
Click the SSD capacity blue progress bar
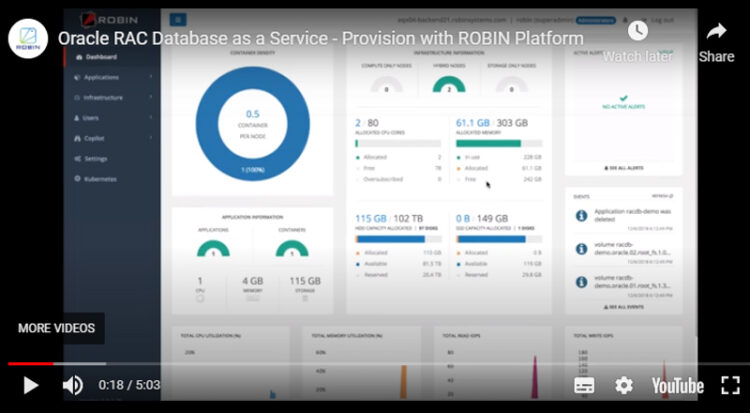pyautogui.click(x=499, y=239)
